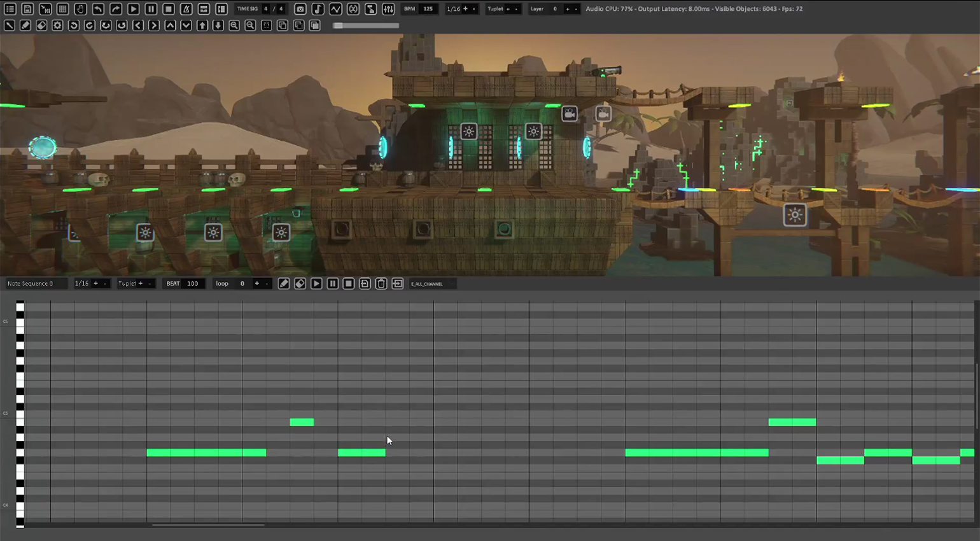The height and width of the screenshot is (541, 980).
Task: Pause playback using the sequencer pause control
Action: [332, 283]
